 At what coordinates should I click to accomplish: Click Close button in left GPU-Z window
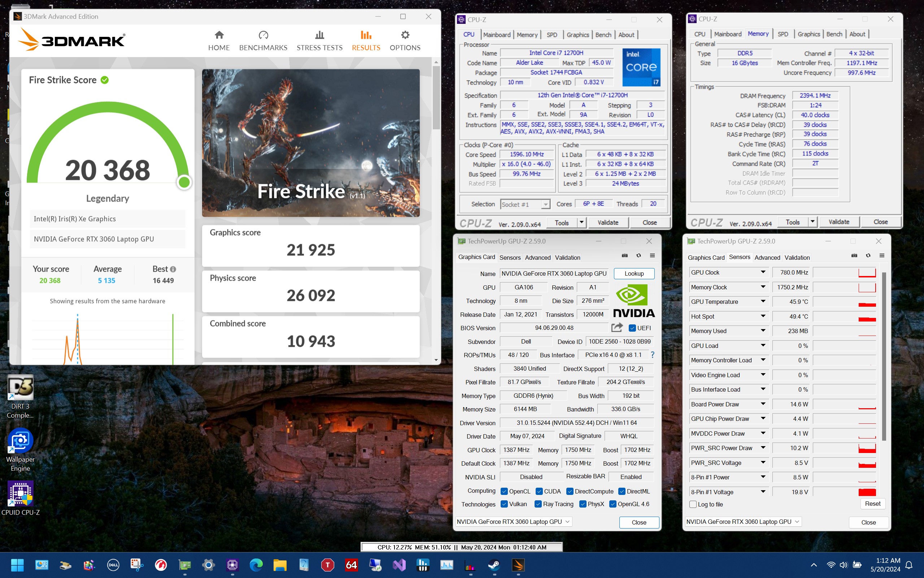[639, 522]
